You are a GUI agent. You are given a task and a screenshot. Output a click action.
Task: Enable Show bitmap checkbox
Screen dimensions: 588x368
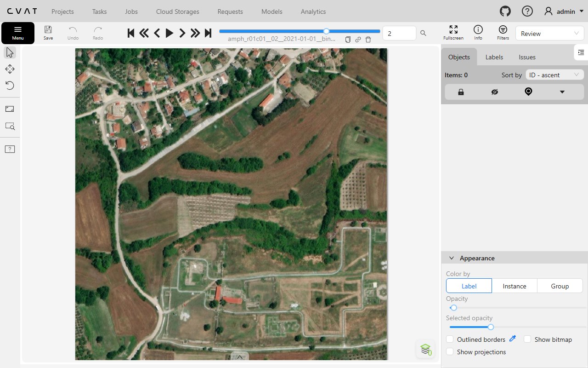tap(527, 339)
